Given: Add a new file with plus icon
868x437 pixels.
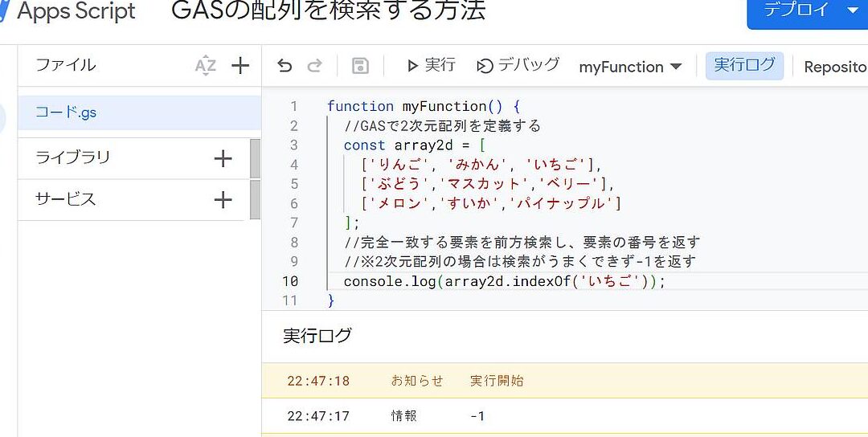Looking at the screenshot, I should pyautogui.click(x=240, y=66).
